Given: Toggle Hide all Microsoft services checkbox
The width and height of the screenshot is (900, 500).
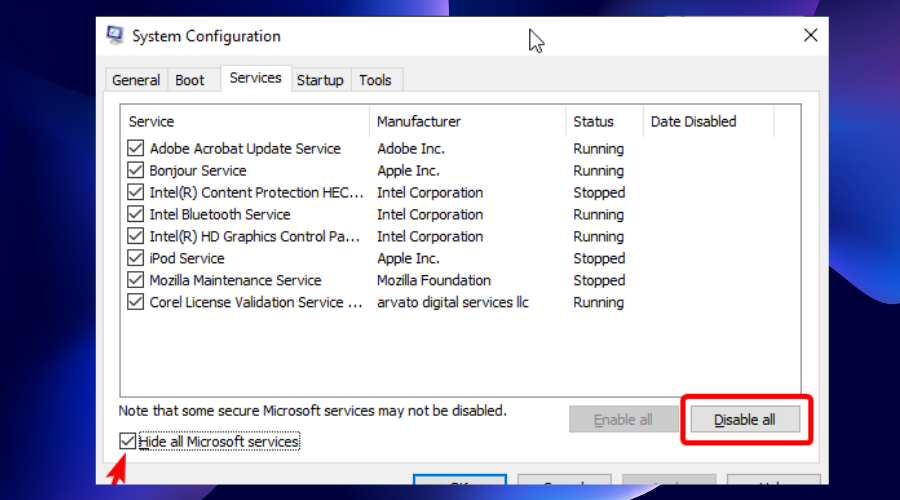Looking at the screenshot, I should coord(127,441).
